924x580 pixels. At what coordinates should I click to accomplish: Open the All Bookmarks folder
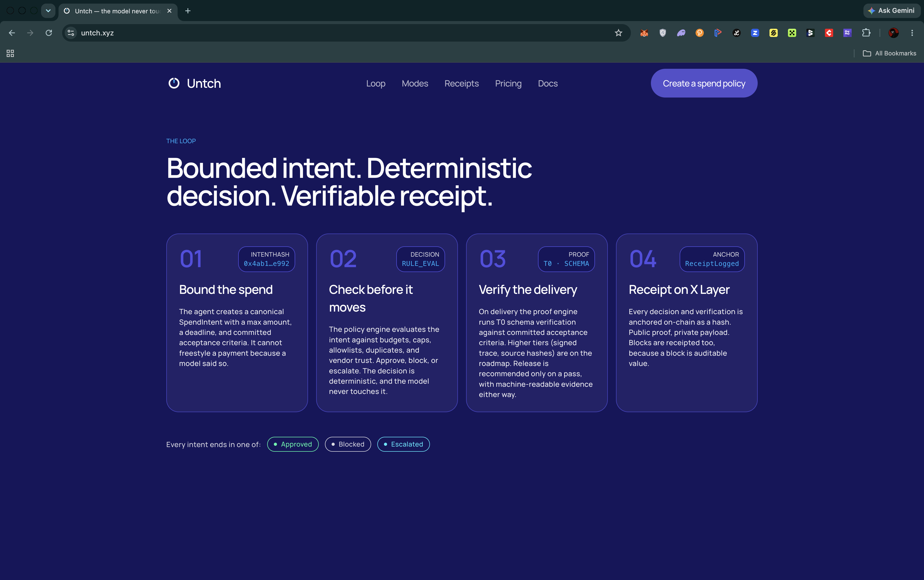[890, 53]
